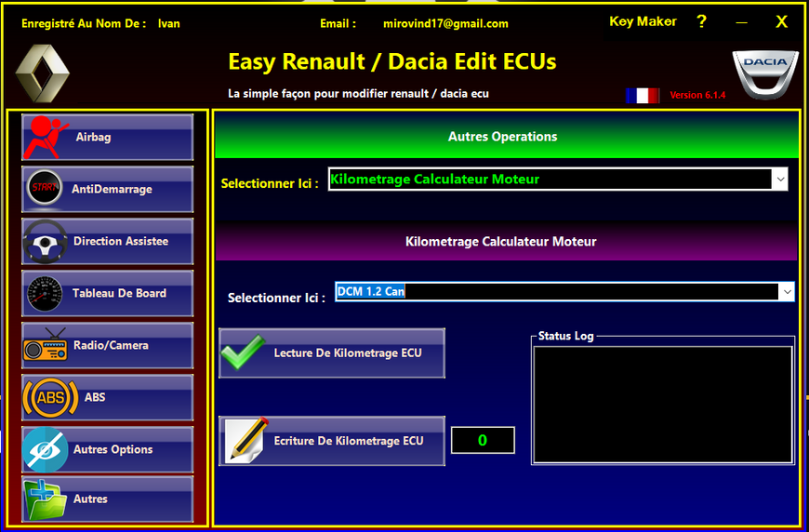The image size is (809, 532).
Task: Open the Airbag section
Action: click(x=107, y=138)
